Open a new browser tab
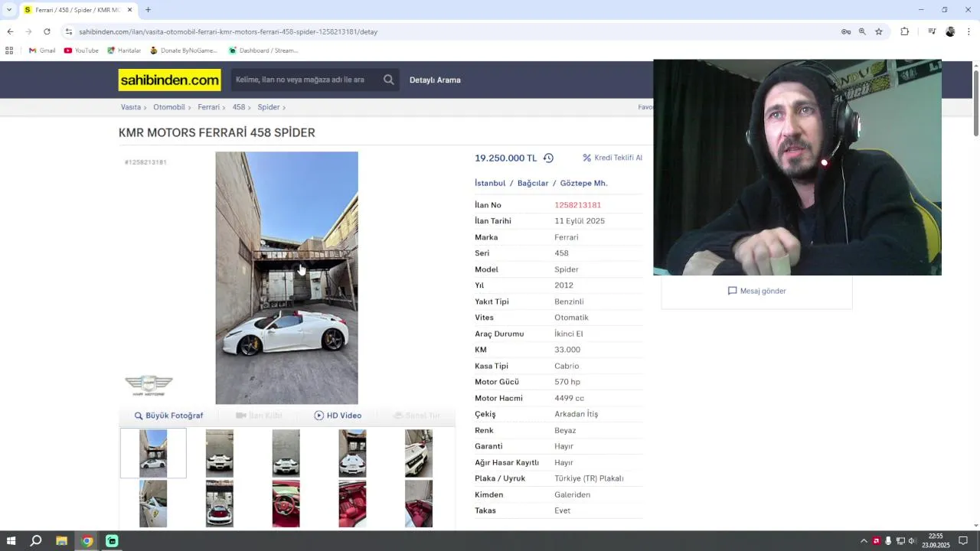Screen dimensions: 980x551 pyautogui.click(x=148, y=10)
